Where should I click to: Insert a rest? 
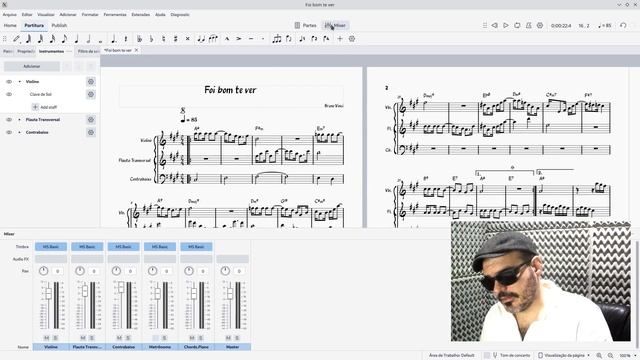point(126,39)
